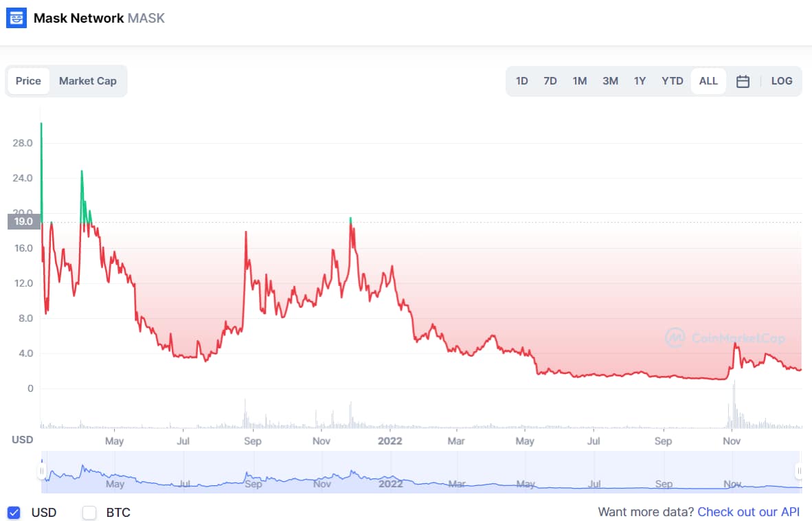This screenshot has height=521, width=812.
Task: Switch chart to 1Y range
Action: [640, 81]
